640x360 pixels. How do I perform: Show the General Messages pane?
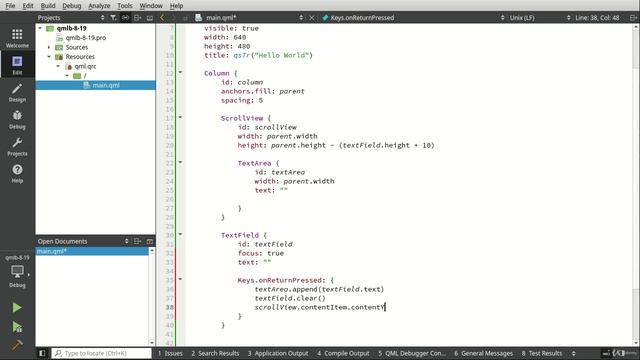484,353
